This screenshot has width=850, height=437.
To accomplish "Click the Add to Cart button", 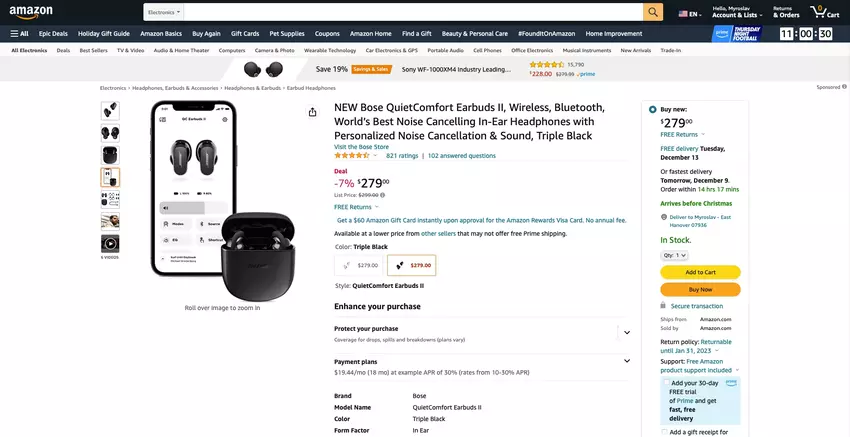I will point(700,272).
